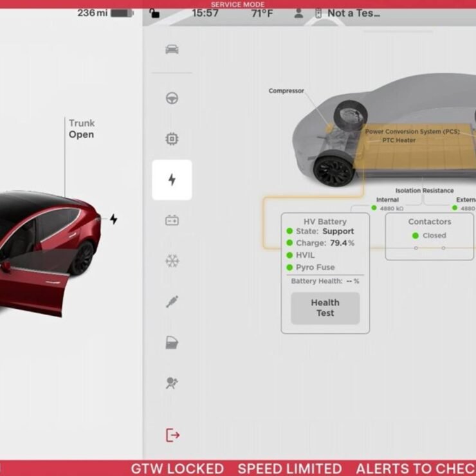476x476 pixels.
Task: Open the driver profile icon
Action: [x=298, y=13]
